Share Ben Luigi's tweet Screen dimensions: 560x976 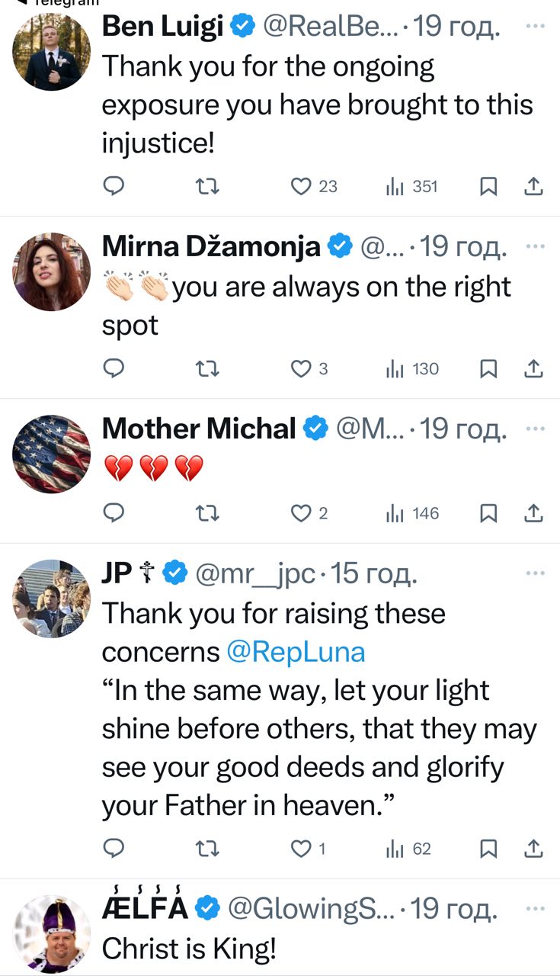tap(535, 186)
